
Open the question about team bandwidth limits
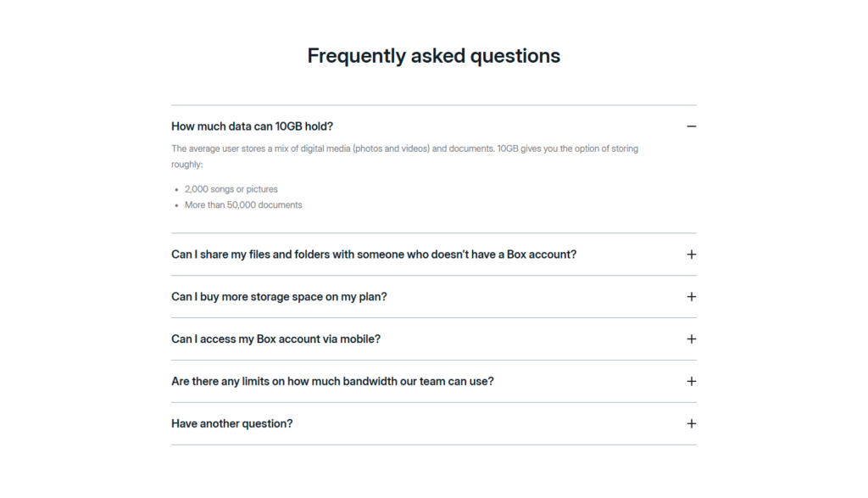[x=331, y=381]
